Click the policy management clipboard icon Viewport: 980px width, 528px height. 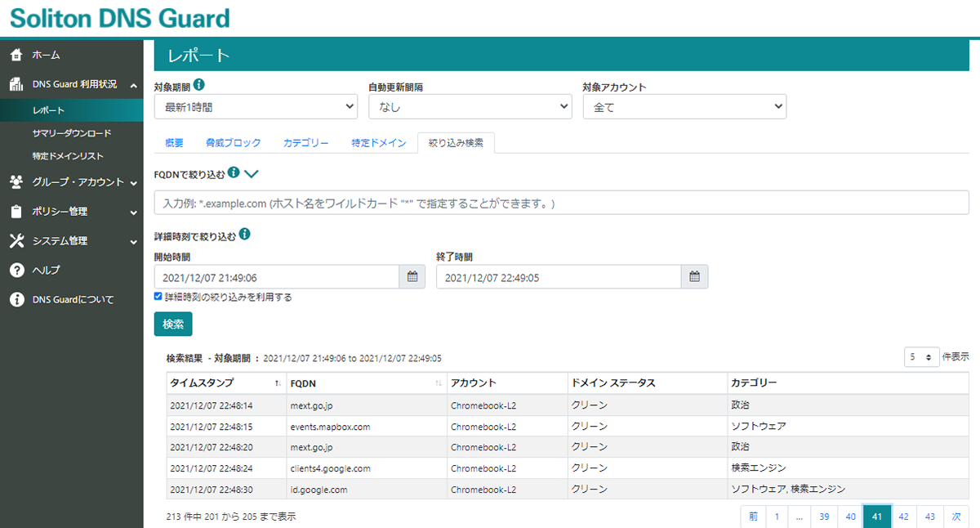(16, 212)
